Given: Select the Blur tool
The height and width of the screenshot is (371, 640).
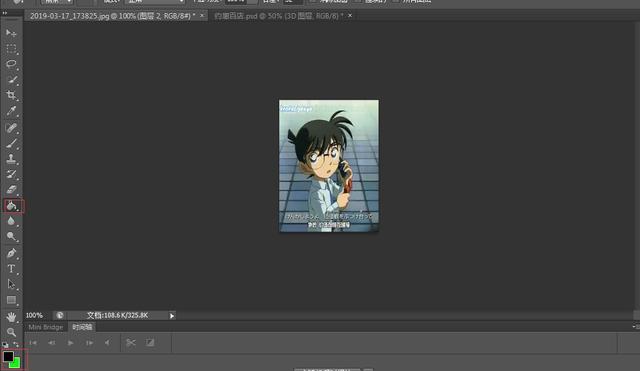Looking at the screenshot, I should (11, 221).
